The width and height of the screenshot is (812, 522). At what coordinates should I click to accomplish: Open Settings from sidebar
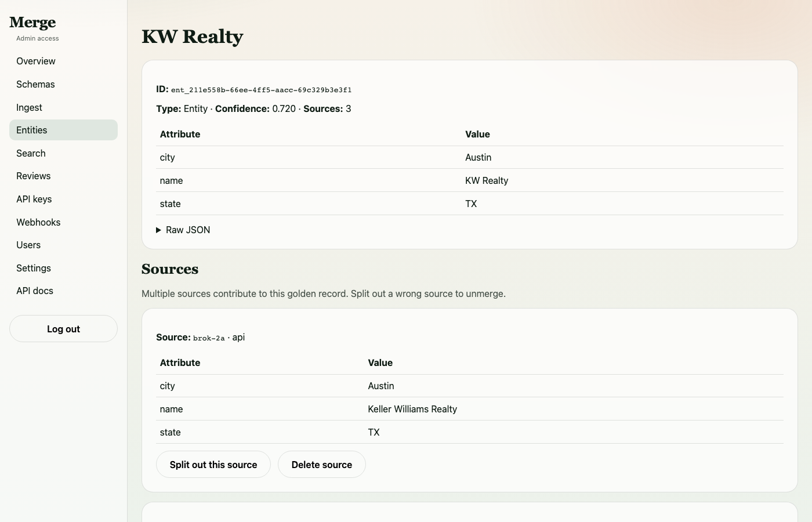click(63, 268)
